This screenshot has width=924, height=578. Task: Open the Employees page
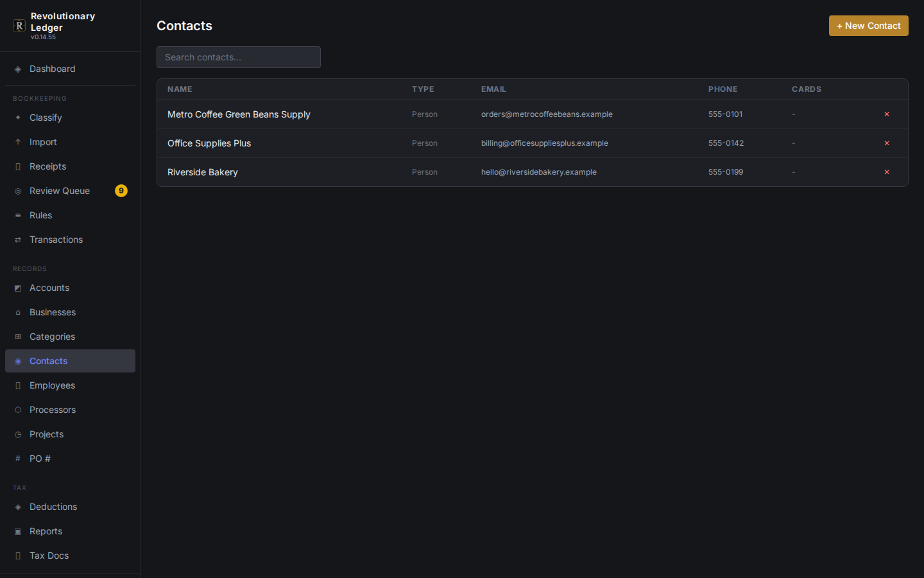[70, 386]
